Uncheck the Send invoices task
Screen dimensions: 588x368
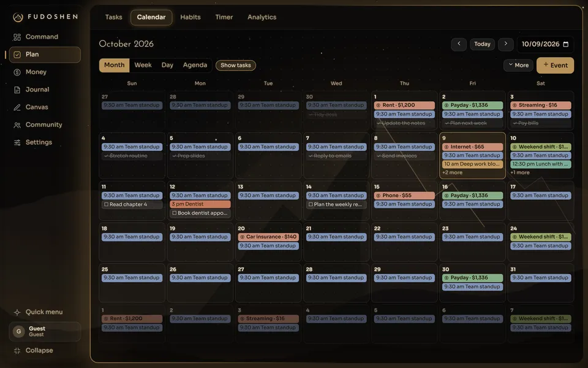(x=379, y=156)
